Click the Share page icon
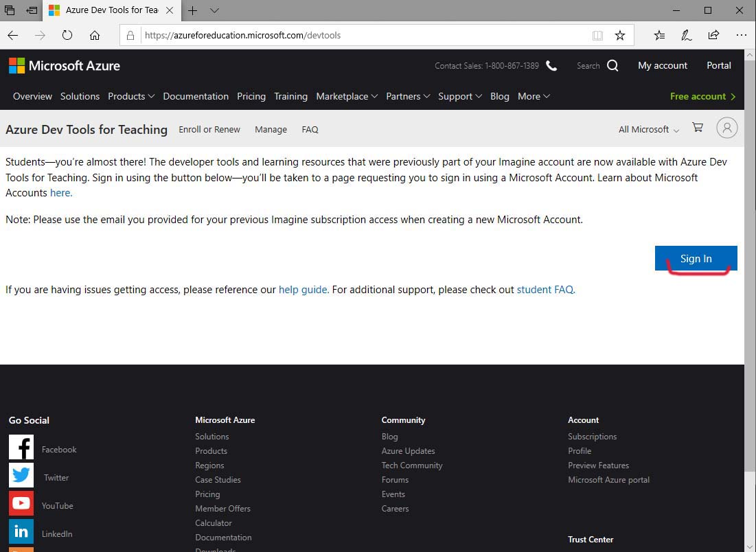The image size is (756, 552). coord(713,35)
